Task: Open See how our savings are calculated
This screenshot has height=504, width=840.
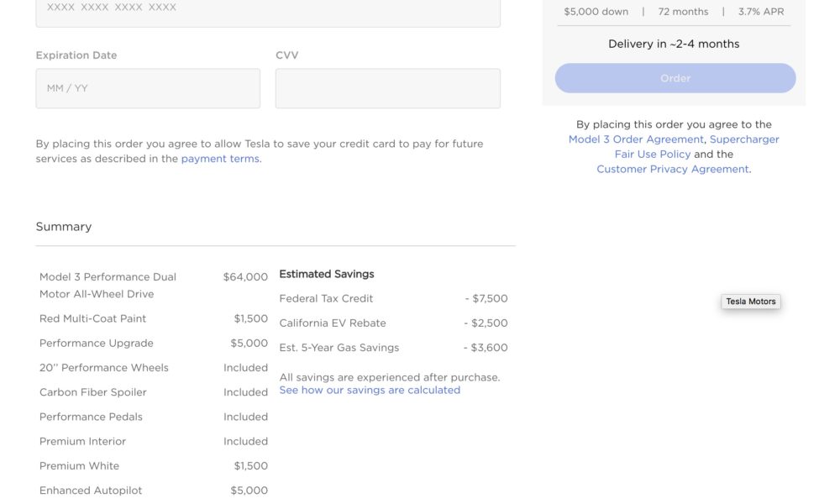Action: pos(370,390)
